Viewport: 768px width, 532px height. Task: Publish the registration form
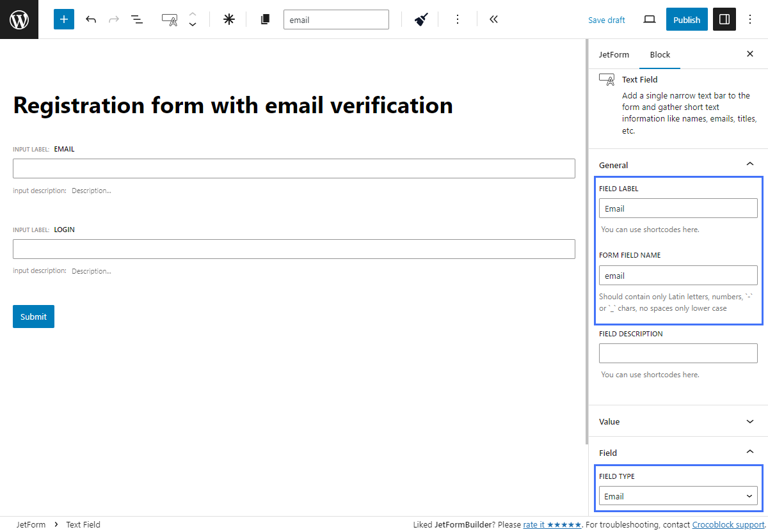point(686,19)
